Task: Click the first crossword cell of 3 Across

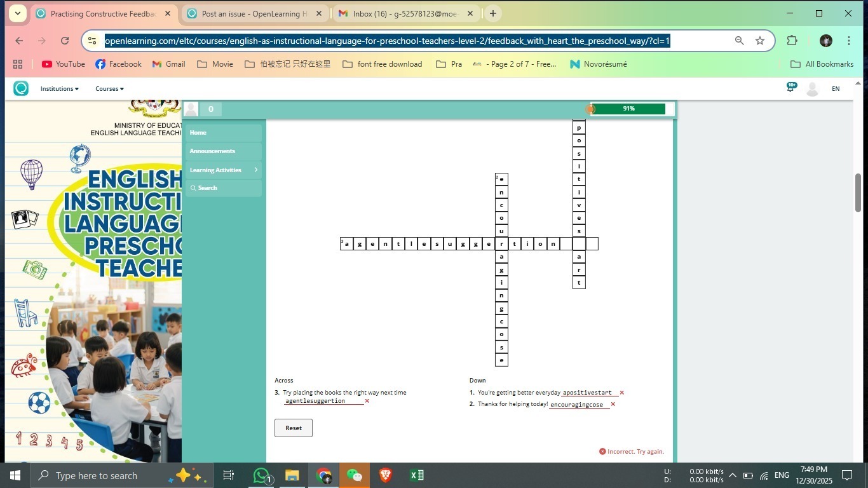Action: pyautogui.click(x=346, y=244)
